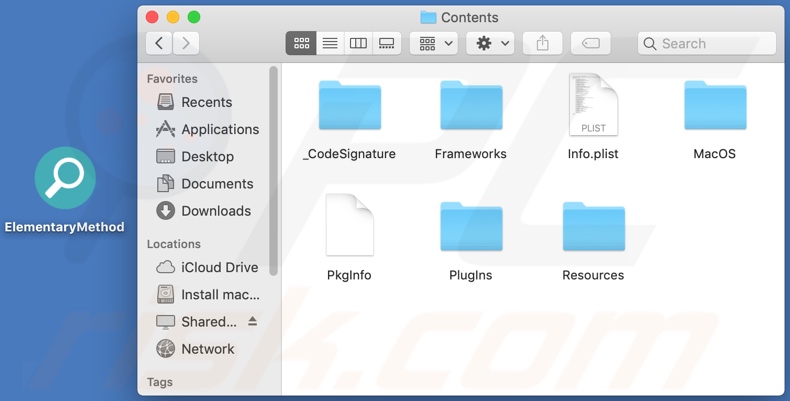Minimize the Contents window with the yellow button
Screen dimensions: 790x401
173,17
